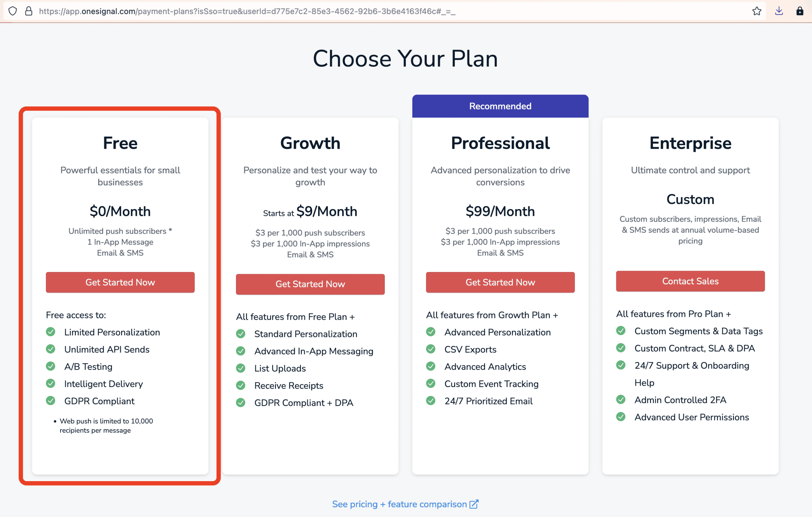The width and height of the screenshot is (812, 517).
Task: Click Get Started Now under Free plan
Action: coord(120,282)
